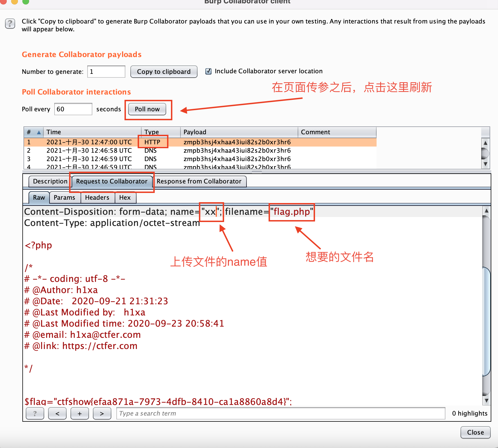The height and width of the screenshot is (448, 498).
Task: Open the help icon next to the instructions
Action: (x=10, y=24)
